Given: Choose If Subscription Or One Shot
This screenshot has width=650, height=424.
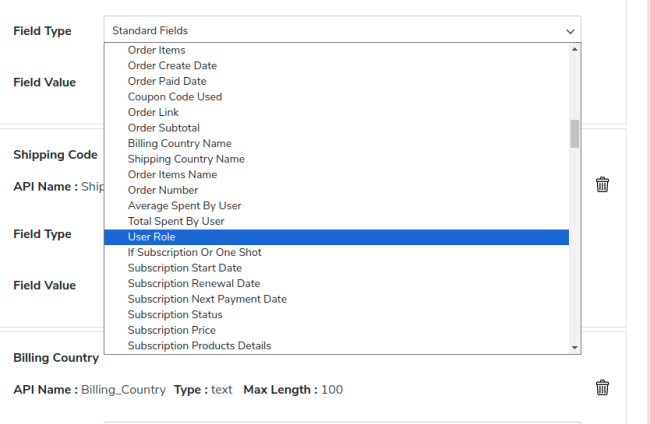Looking at the screenshot, I should [194, 252].
